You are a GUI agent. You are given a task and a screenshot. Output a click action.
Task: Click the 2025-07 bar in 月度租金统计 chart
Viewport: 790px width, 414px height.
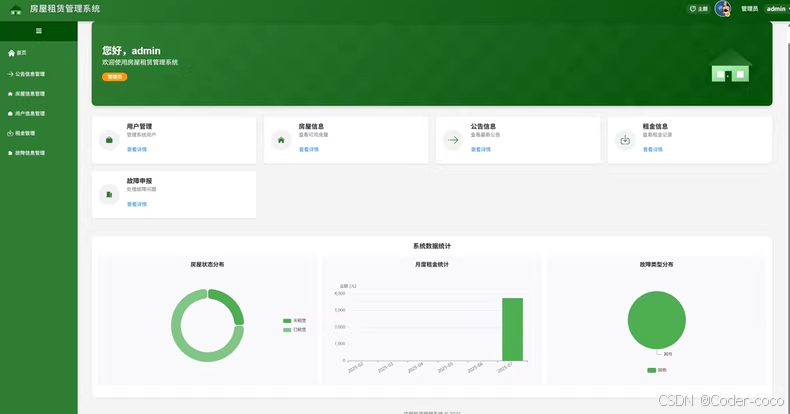tap(512, 329)
